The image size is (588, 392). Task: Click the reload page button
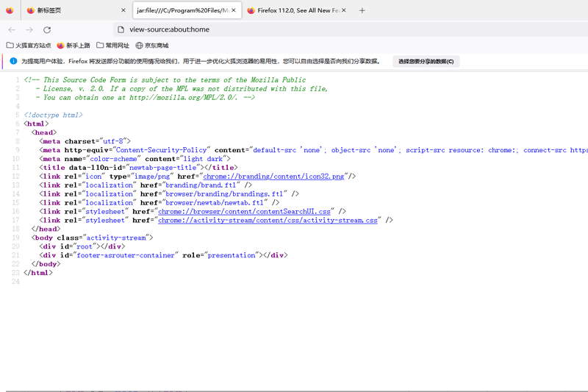pyautogui.click(x=47, y=29)
